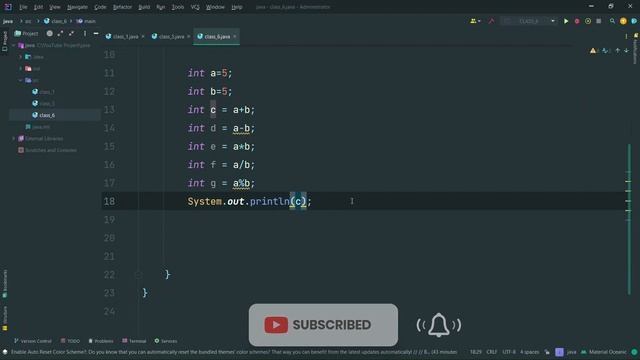Image resolution: width=640 pixels, height=360 pixels.
Task: Open the Code menu
Action: coord(100,7)
